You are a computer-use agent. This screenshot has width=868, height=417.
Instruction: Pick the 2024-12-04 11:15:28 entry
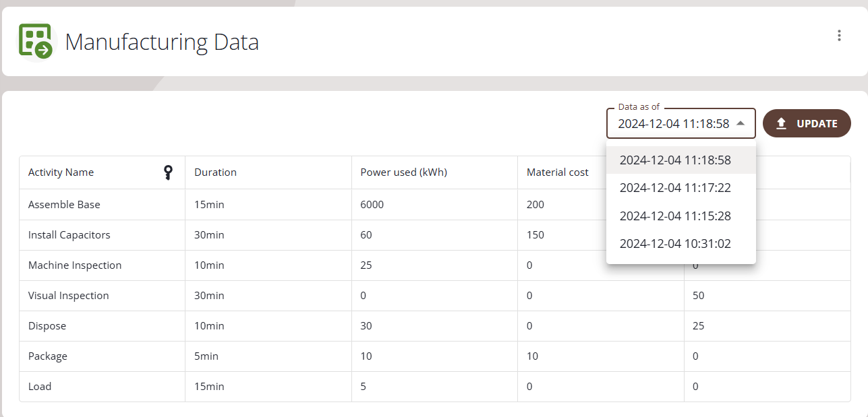point(675,216)
